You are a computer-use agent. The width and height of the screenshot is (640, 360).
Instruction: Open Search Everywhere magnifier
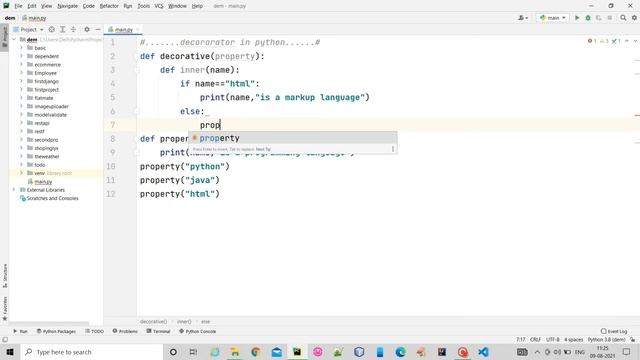pyautogui.click(x=623, y=18)
